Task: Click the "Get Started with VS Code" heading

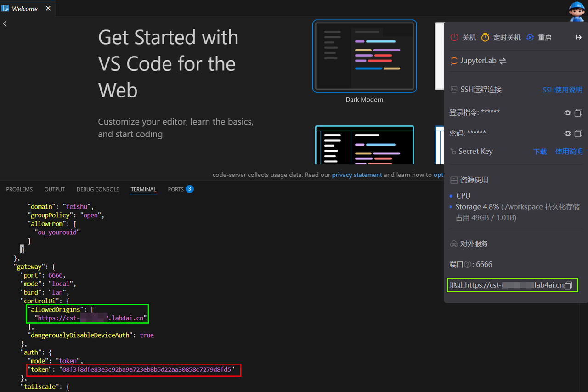Action: click(168, 64)
